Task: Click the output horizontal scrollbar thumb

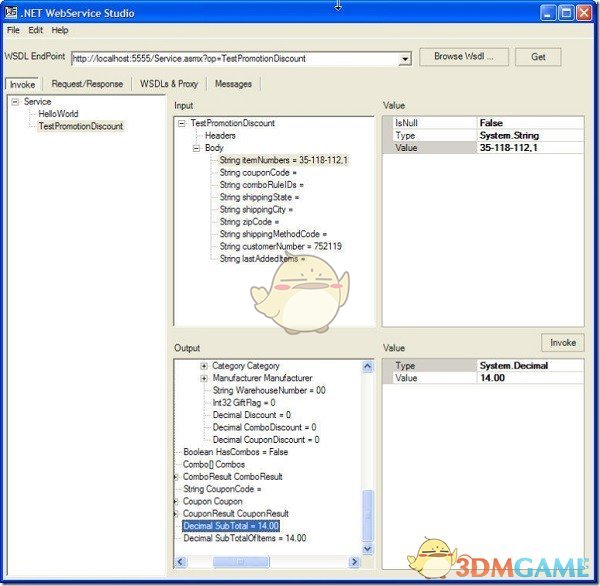Action: coord(241,562)
